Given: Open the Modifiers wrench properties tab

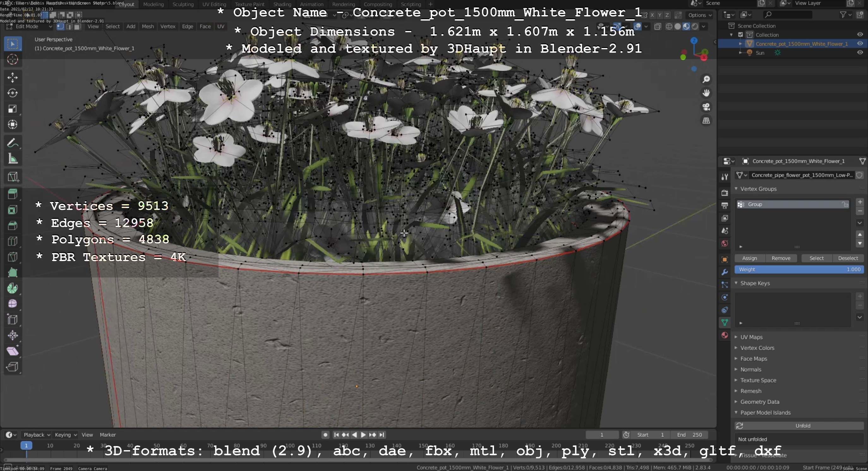Looking at the screenshot, I should pos(725,272).
